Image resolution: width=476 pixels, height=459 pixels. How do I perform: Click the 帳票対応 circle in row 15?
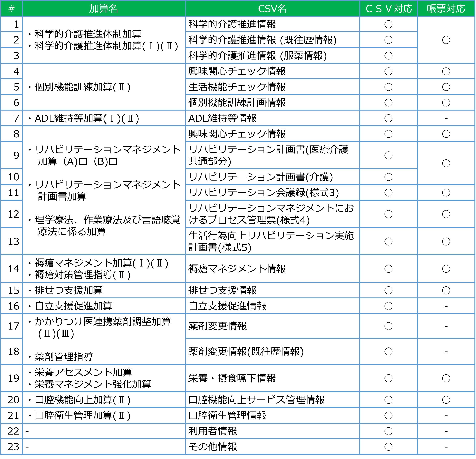(x=446, y=290)
